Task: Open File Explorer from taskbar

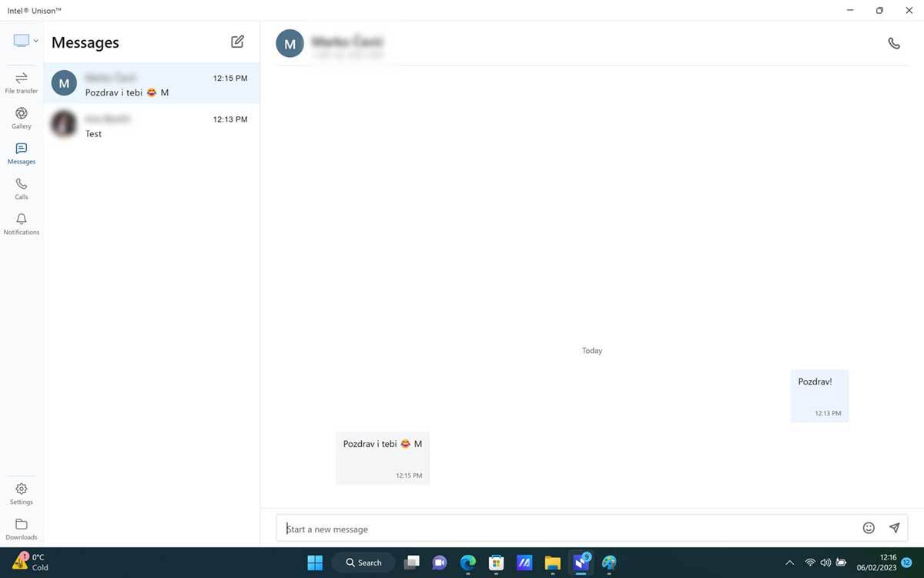Action: (552, 563)
